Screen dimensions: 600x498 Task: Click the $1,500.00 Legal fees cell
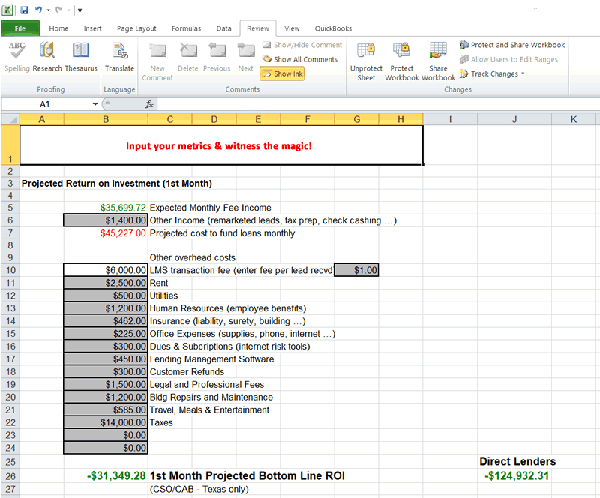[x=106, y=384]
